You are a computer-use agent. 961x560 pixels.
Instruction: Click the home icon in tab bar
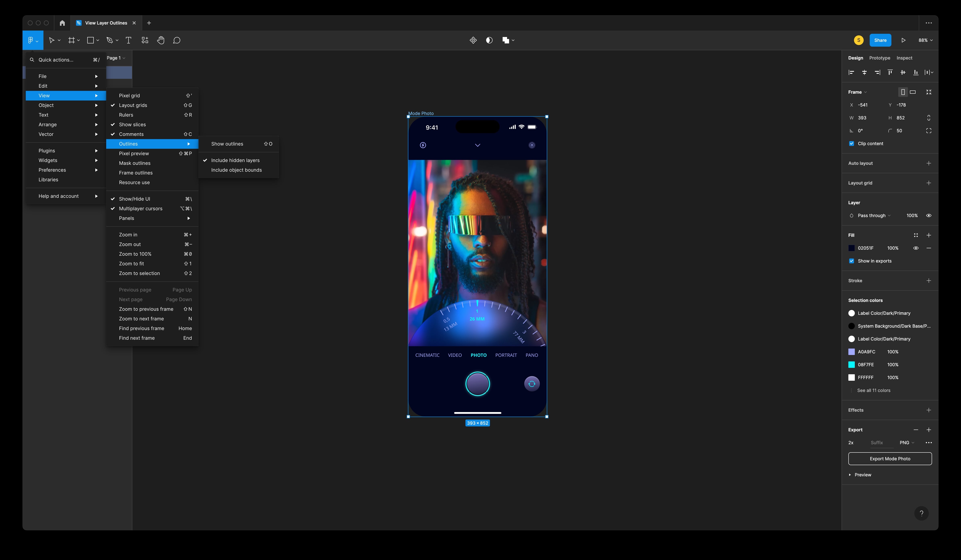[62, 23]
